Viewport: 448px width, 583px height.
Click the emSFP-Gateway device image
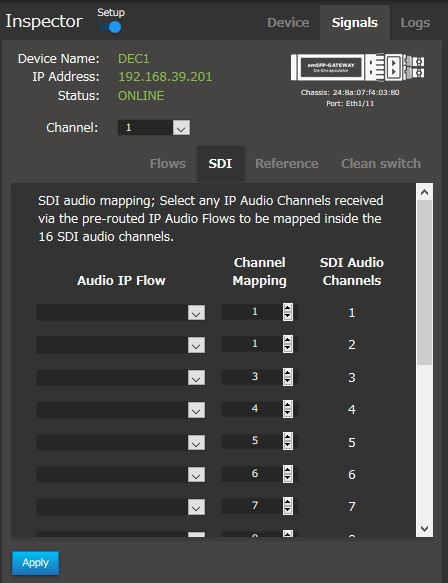pyautogui.click(x=357, y=67)
